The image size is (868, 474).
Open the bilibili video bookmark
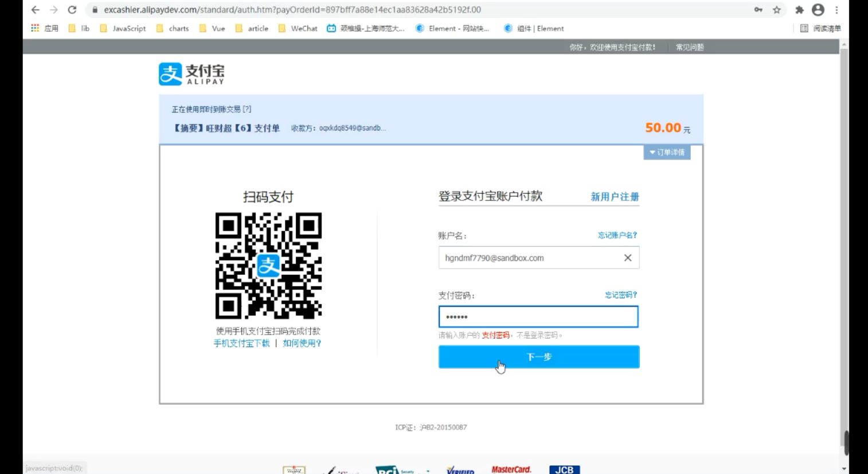coord(366,28)
